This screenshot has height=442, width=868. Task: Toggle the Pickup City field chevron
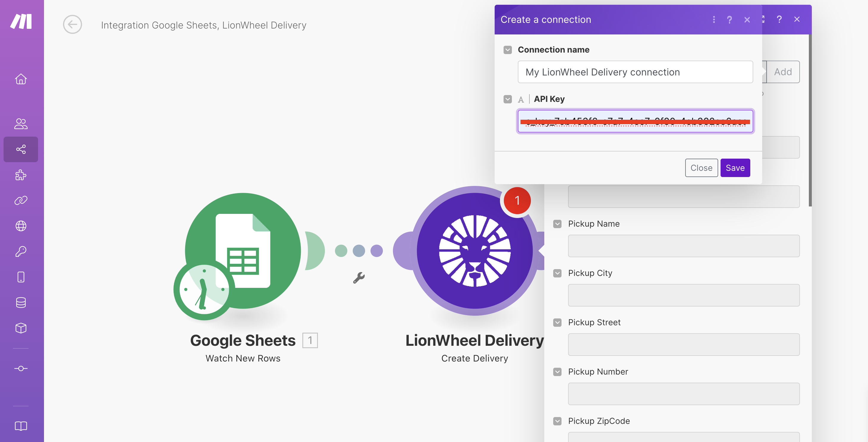557,273
